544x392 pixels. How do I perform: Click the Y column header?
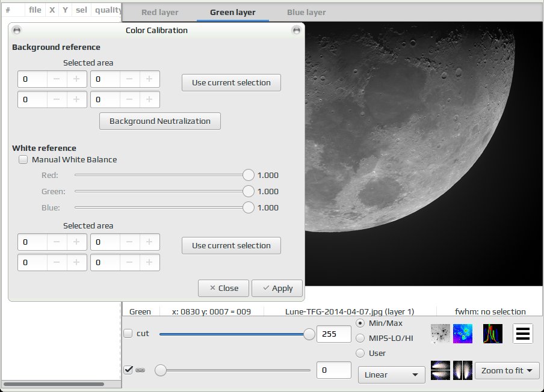pos(65,10)
